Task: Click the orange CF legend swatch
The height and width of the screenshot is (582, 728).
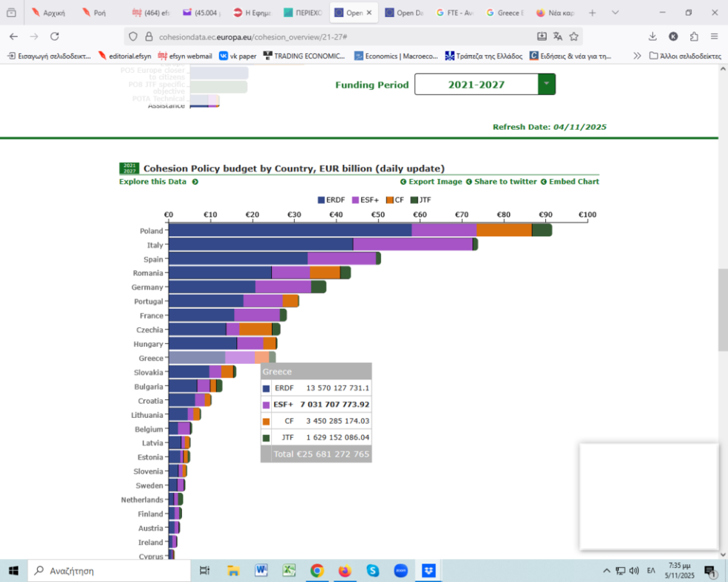Action: tap(390, 200)
